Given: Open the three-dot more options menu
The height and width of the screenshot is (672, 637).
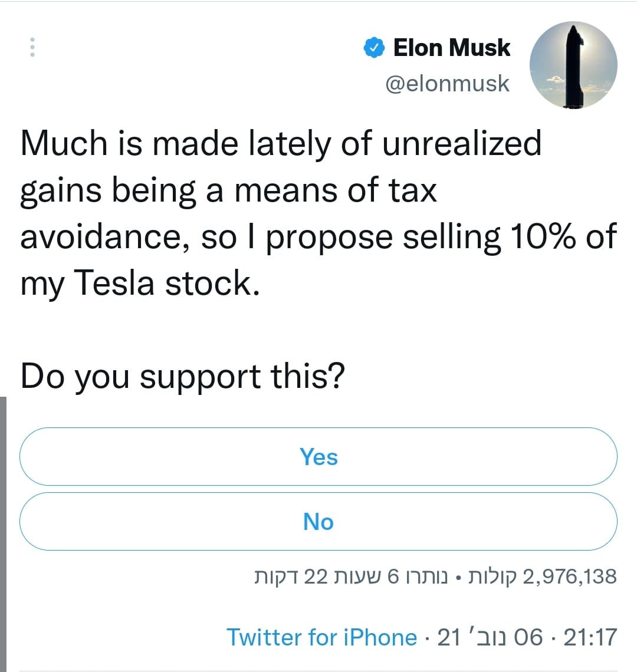Looking at the screenshot, I should pyautogui.click(x=32, y=47).
